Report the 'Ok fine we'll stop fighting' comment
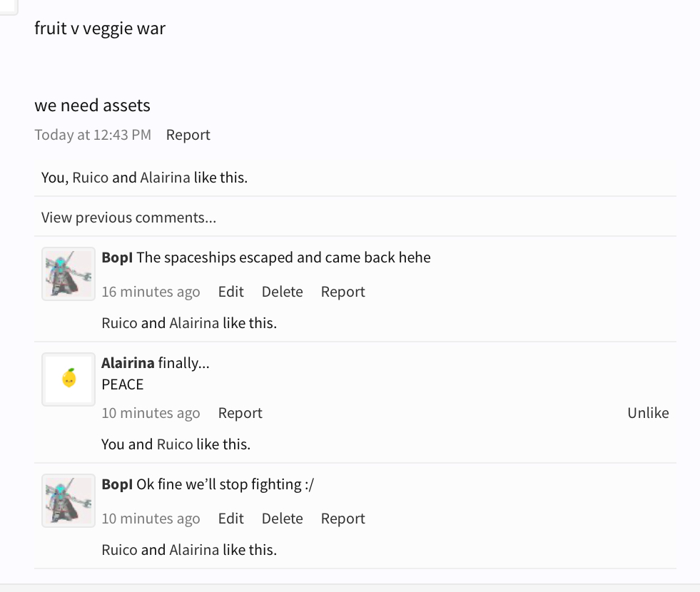Screen dimensions: 700x592 click(x=343, y=519)
